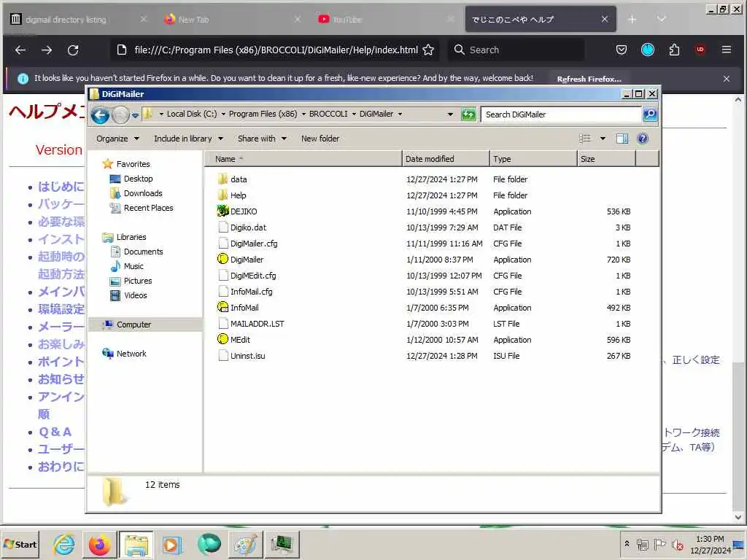Click Firefox back navigation arrow

20,50
